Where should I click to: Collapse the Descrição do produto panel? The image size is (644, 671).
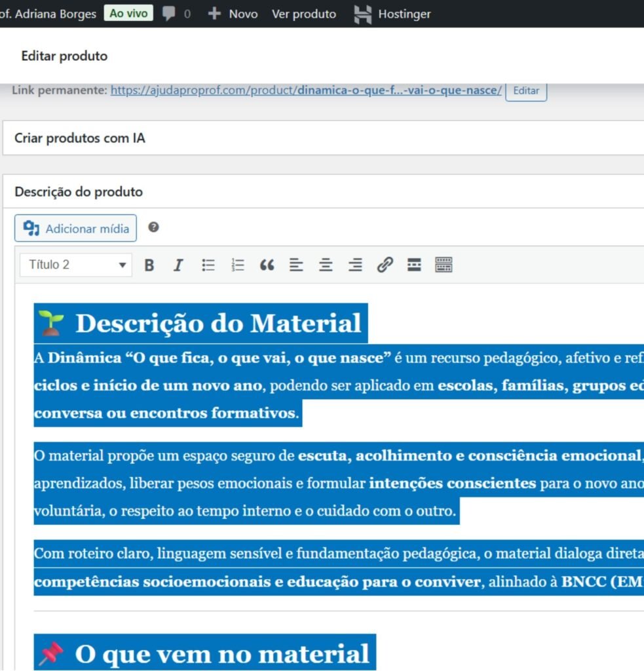point(79,192)
